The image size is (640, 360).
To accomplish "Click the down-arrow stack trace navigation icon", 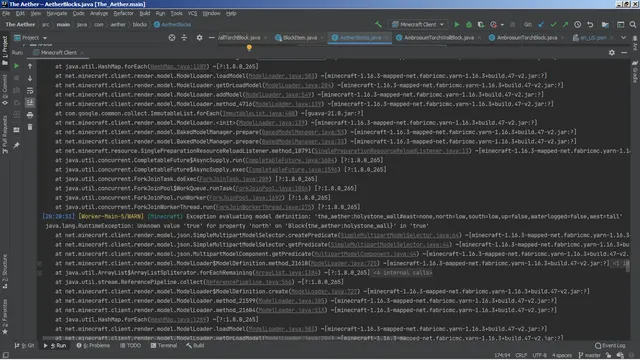I will coord(30,78).
